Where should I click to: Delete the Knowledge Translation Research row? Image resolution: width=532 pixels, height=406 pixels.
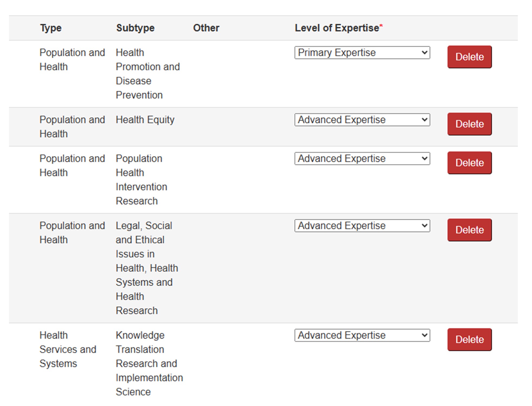coord(469,340)
